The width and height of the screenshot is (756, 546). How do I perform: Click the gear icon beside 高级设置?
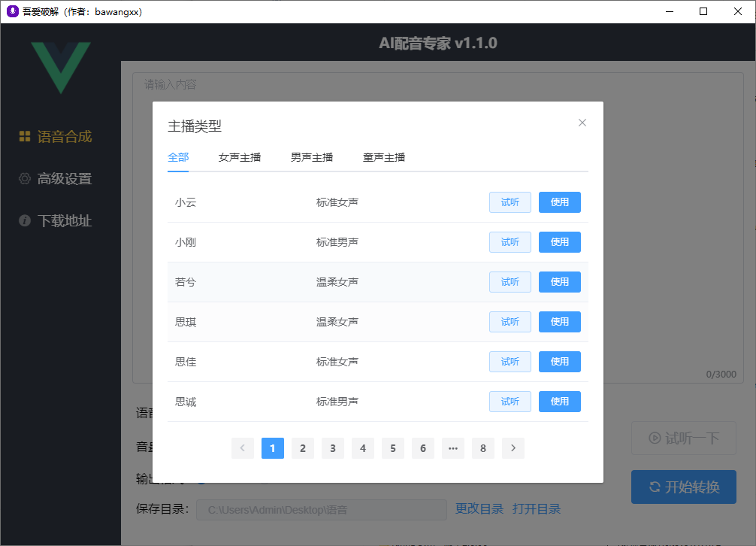click(x=25, y=178)
